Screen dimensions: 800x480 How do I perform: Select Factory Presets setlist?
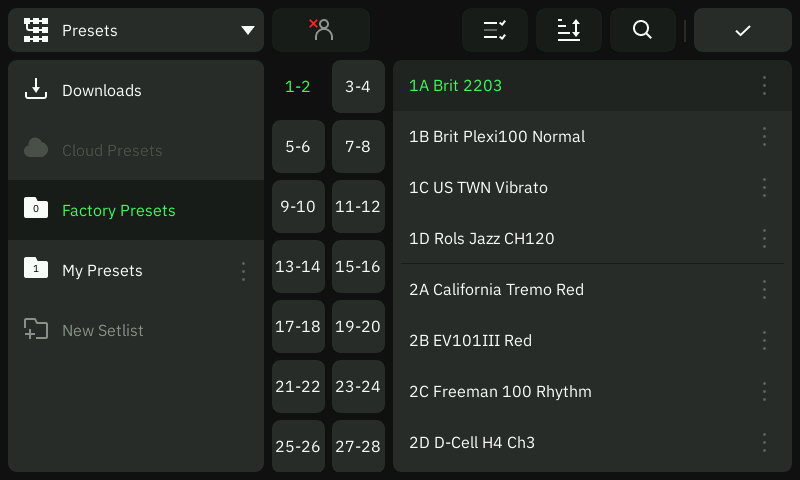(136, 210)
